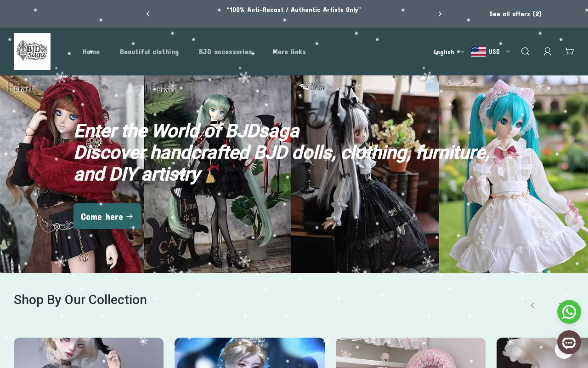Click the Come here button
The width and height of the screenshot is (588, 368).
(107, 216)
